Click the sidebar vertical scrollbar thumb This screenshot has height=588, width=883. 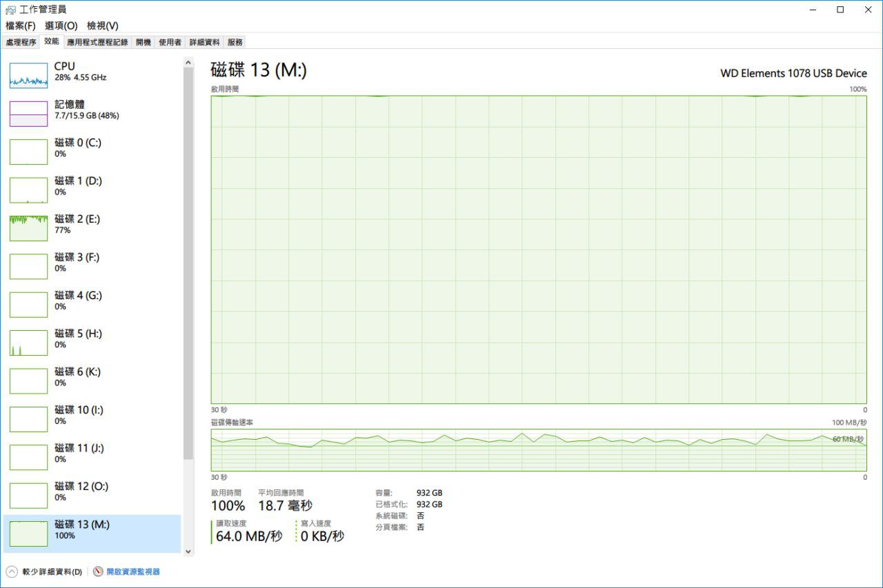click(x=188, y=263)
